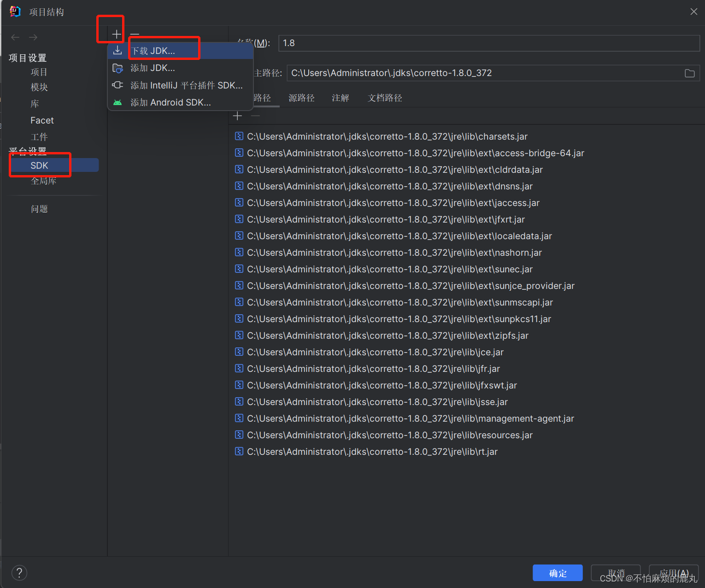
Task: Click the browse folder icon for home path
Action: 689,73
